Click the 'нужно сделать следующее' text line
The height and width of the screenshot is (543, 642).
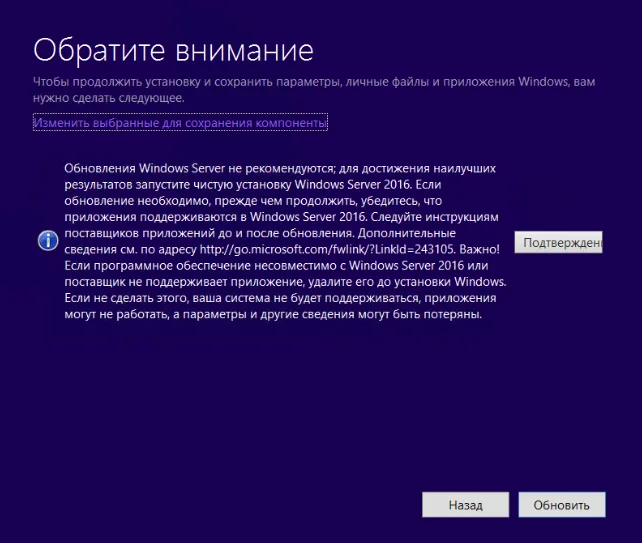110,98
